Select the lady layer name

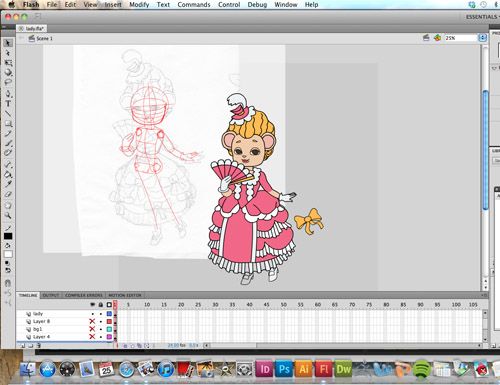coord(38,314)
